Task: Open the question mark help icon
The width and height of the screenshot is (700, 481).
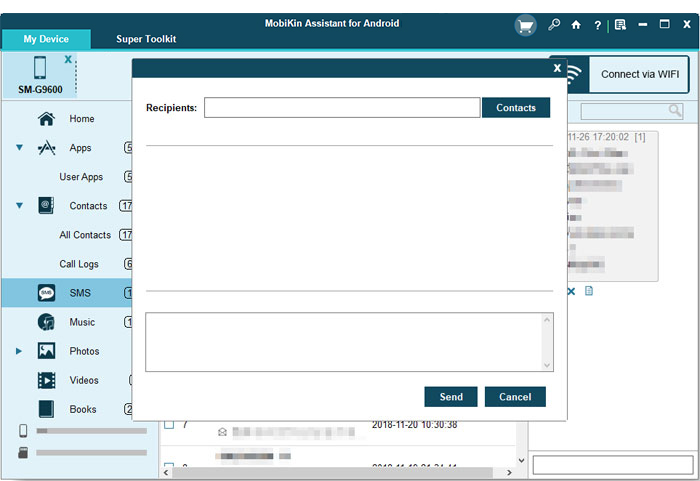Action: click(597, 25)
